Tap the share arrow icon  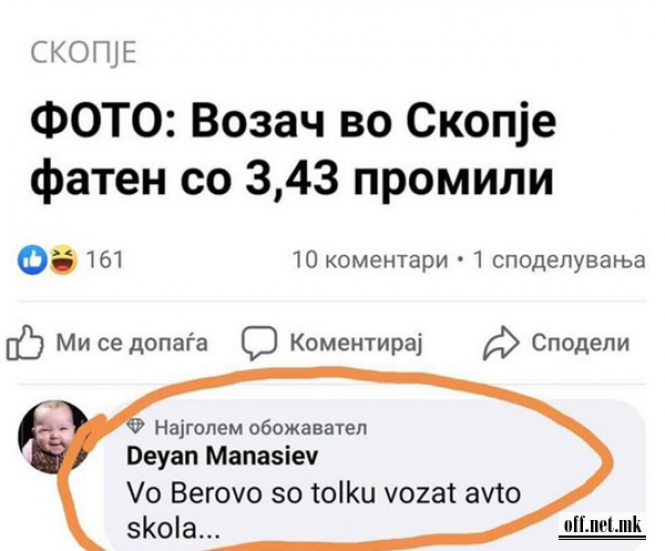501,343
